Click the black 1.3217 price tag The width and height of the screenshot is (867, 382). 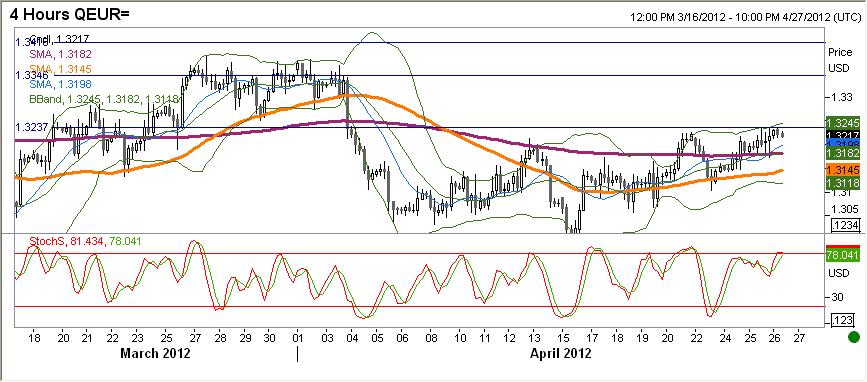pyautogui.click(x=842, y=134)
